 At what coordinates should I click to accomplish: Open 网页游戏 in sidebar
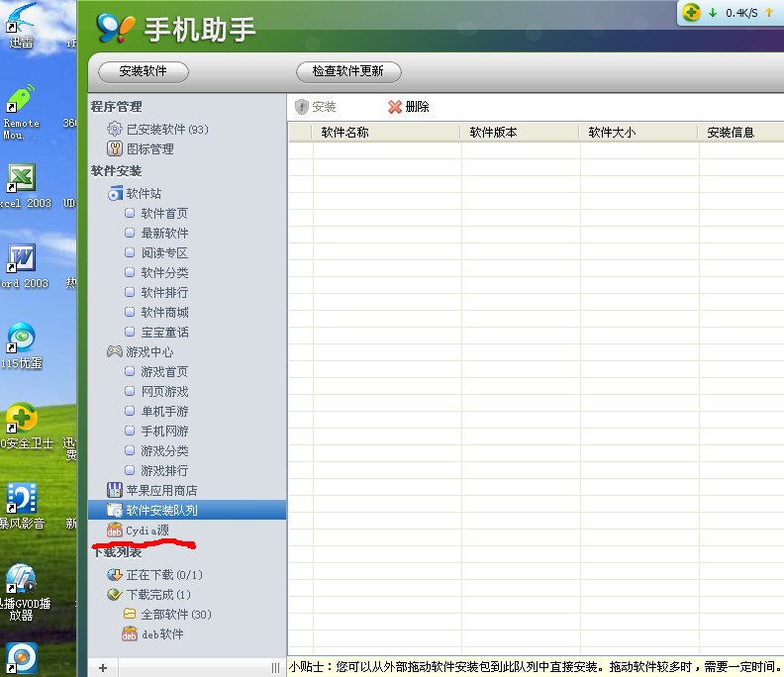156,392
